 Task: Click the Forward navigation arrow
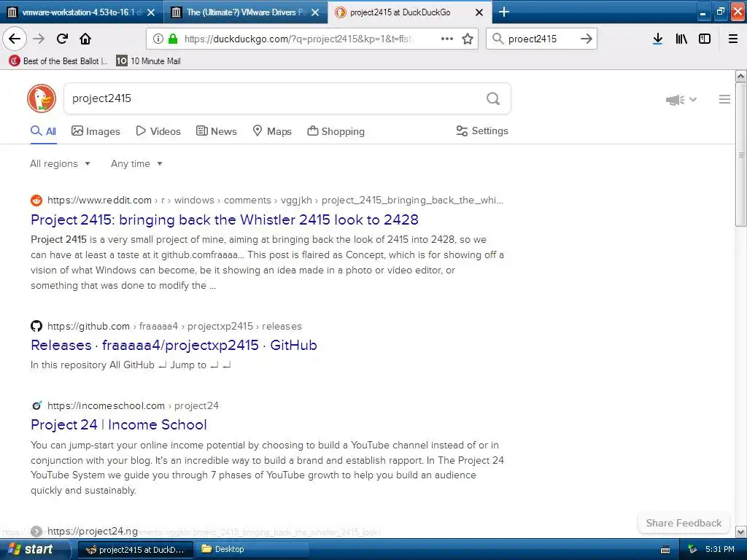click(x=39, y=39)
